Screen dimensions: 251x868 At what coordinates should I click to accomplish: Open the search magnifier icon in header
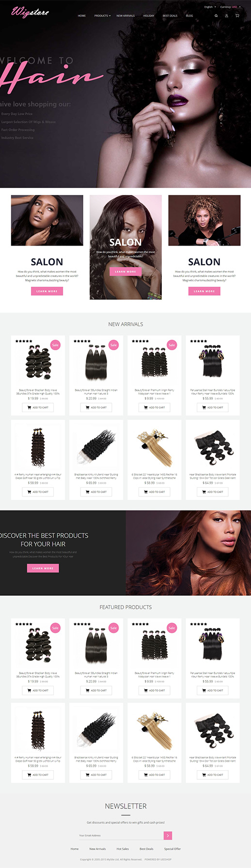pos(216,15)
